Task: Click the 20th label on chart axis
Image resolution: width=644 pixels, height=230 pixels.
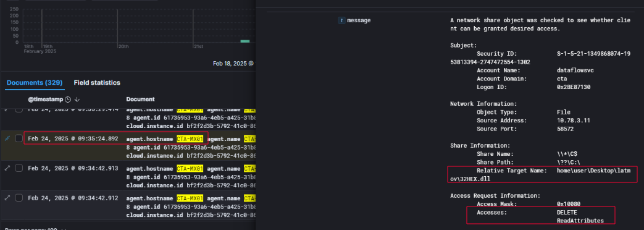Action: click(x=123, y=46)
